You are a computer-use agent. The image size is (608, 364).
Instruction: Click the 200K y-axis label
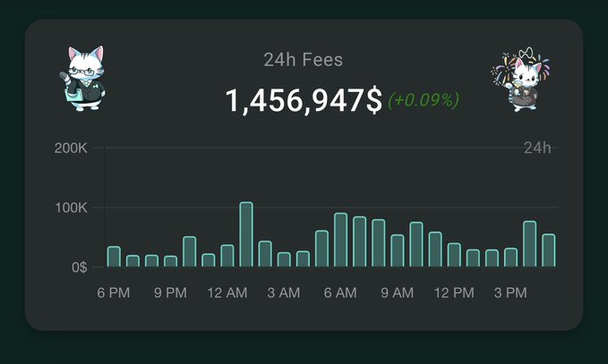coord(71,148)
